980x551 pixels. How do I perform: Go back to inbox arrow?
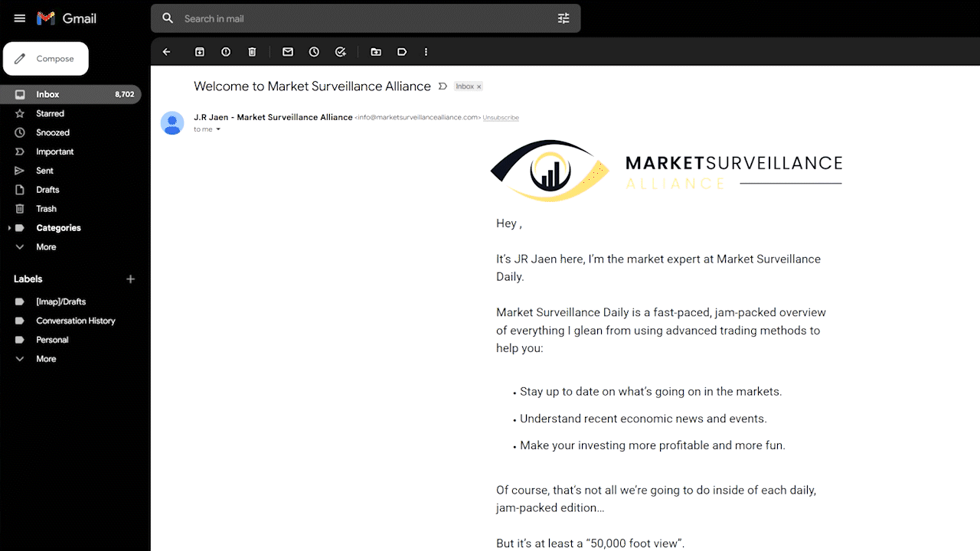point(166,52)
